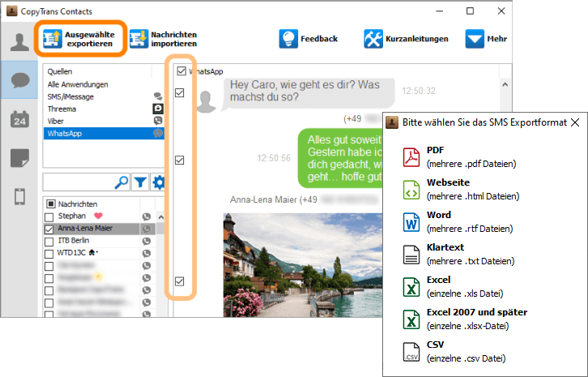The height and width of the screenshot is (377, 588).
Task: Click WhatsApp icon beside WTD13C
Action: click(x=147, y=254)
